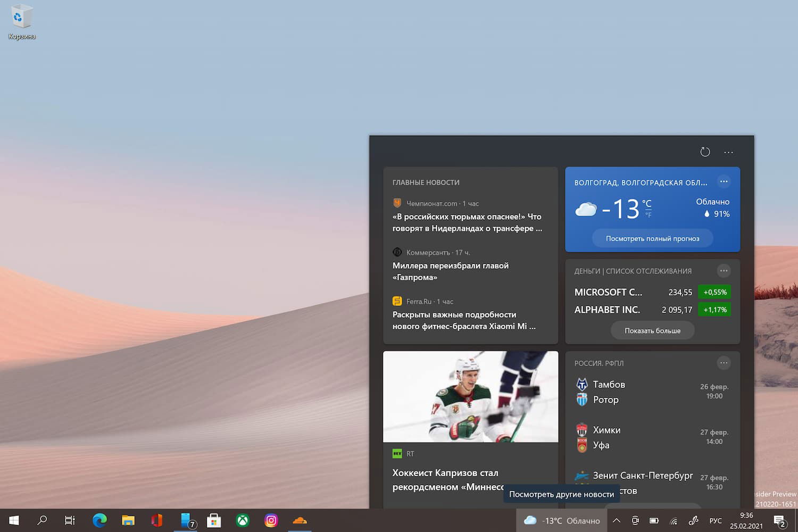
Task: Check battery status in system tray
Action: [x=654, y=520]
